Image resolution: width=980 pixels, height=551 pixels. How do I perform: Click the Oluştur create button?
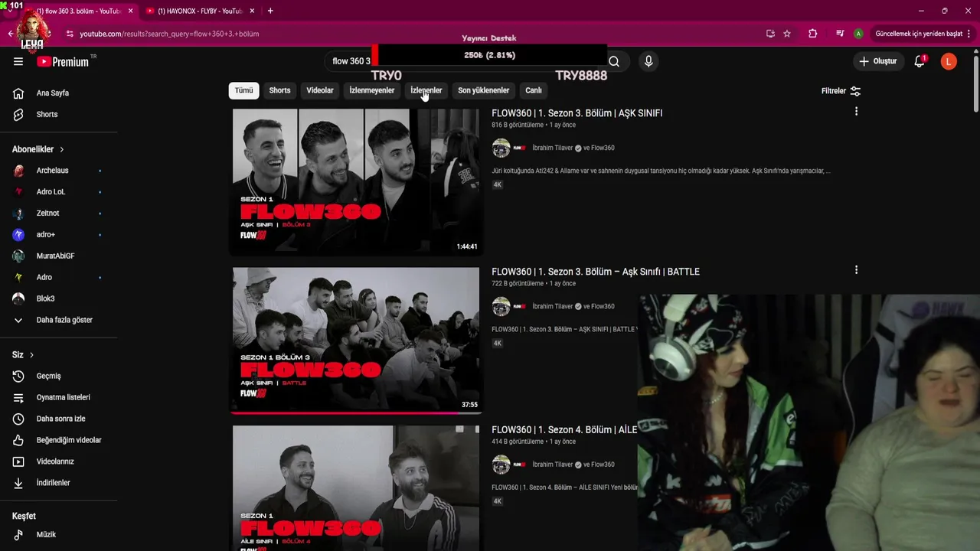pyautogui.click(x=877, y=61)
